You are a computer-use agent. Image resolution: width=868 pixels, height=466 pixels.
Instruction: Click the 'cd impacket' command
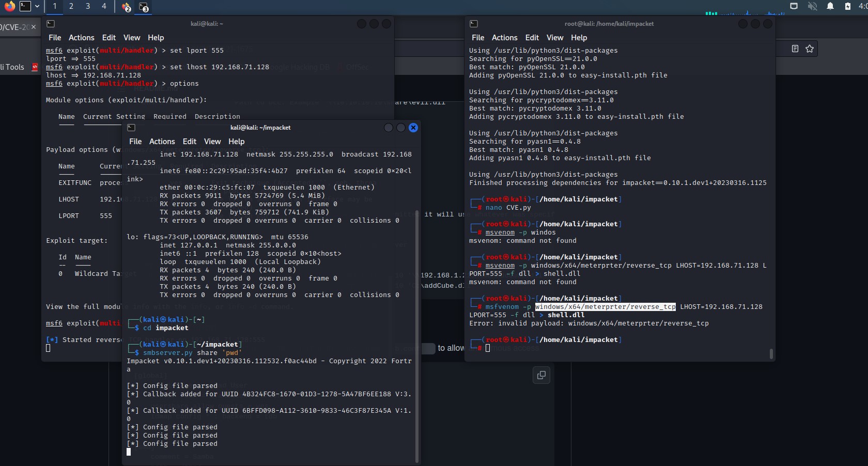(165, 328)
